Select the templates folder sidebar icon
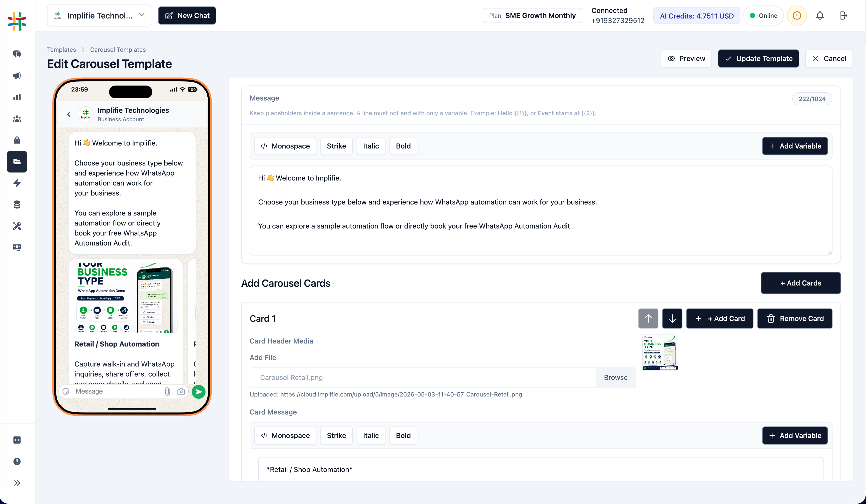Screen dimensions: 866x504 17,161
